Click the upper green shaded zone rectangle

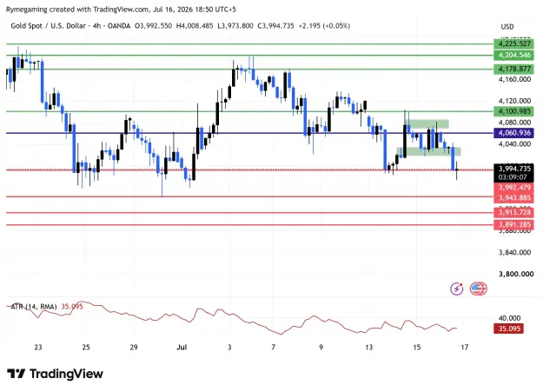tap(427, 123)
